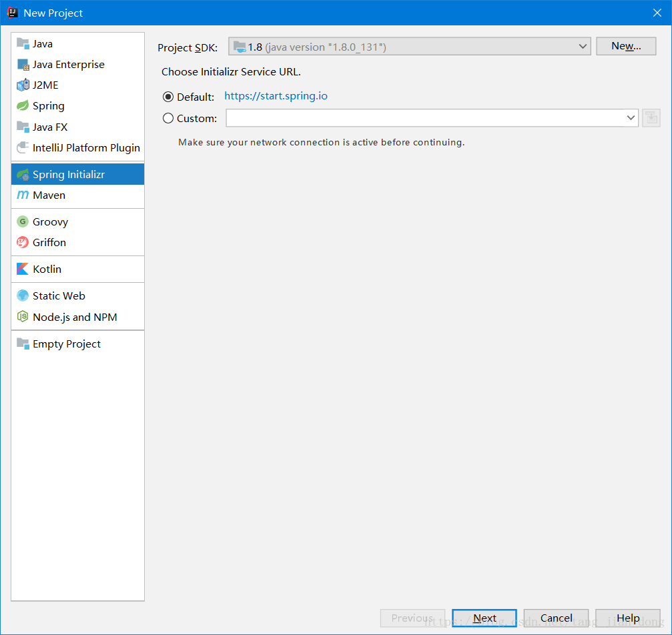Select Empty Project entry
The image size is (672, 635).
(x=77, y=344)
